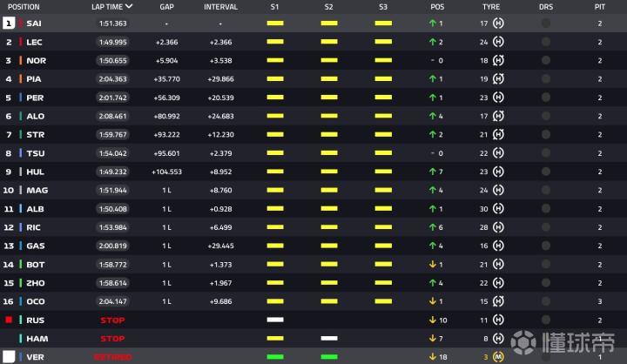
Task: Sort by LAP TIME column dropdown arrow
Action: click(x=130, y=6)
